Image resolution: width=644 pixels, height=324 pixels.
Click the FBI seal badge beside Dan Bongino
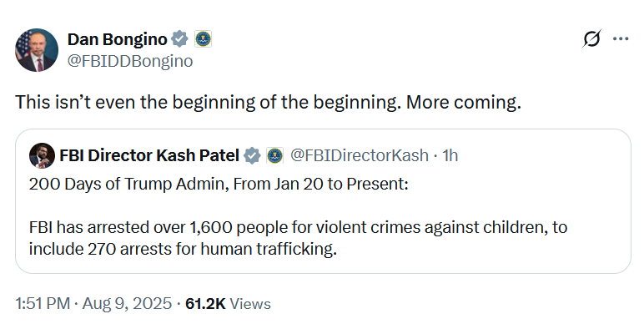(x=203, y=39)
